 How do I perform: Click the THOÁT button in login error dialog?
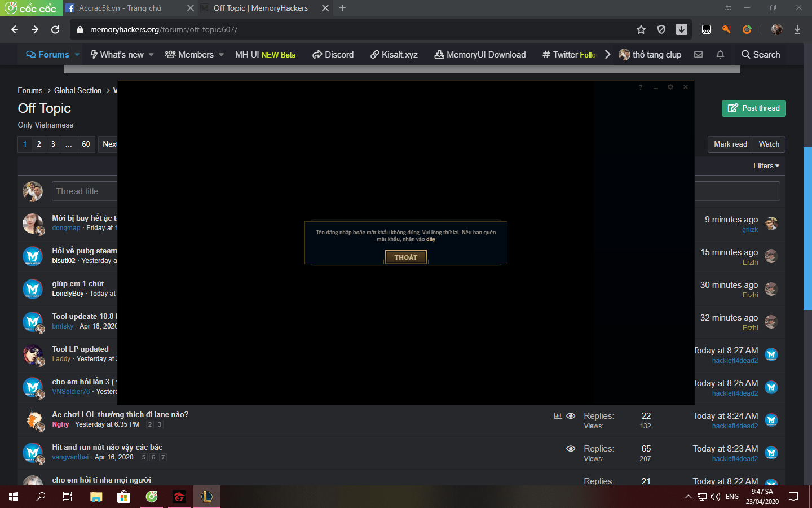(406, 257)
